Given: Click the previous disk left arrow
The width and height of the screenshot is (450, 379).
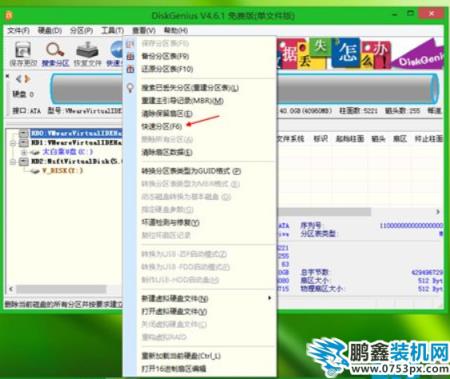Looking at the screenshot, I should (x=19, y=79).
